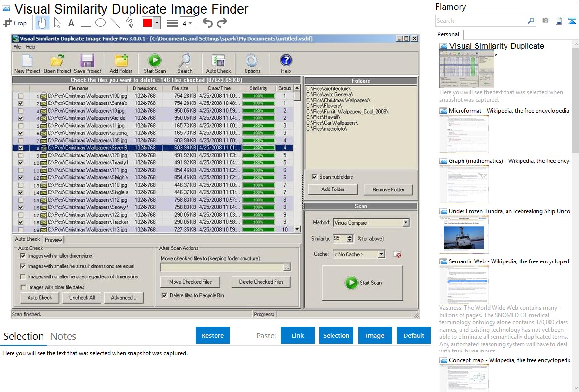
Task: Switch to the Preview tab
Action: [54, 240]
